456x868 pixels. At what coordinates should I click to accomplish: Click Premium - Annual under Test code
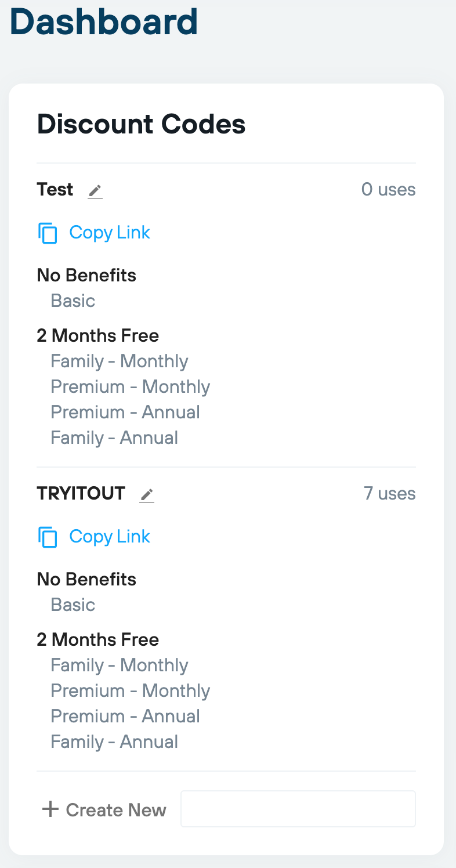[x=125, y=413]
